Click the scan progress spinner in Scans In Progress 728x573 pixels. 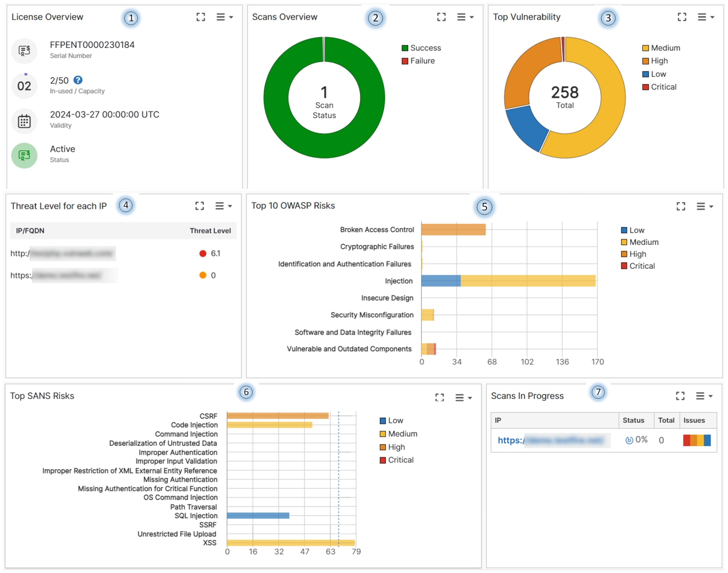click(629, 440)
